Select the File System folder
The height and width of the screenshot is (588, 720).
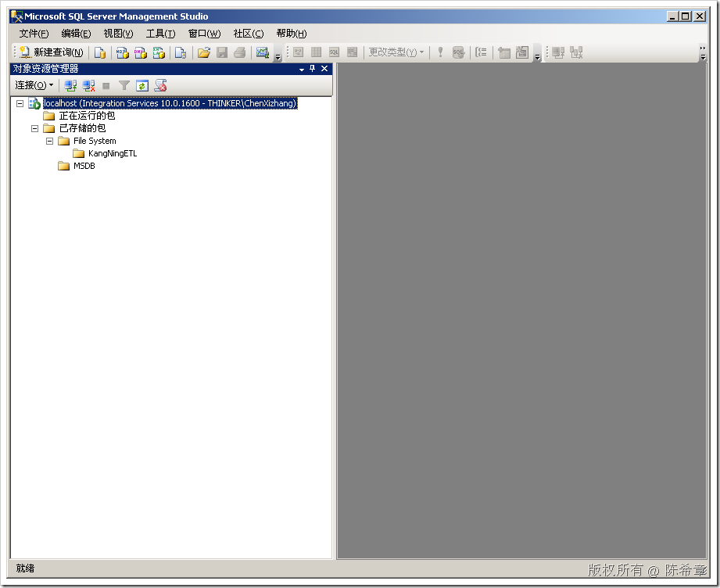(95, 141)
